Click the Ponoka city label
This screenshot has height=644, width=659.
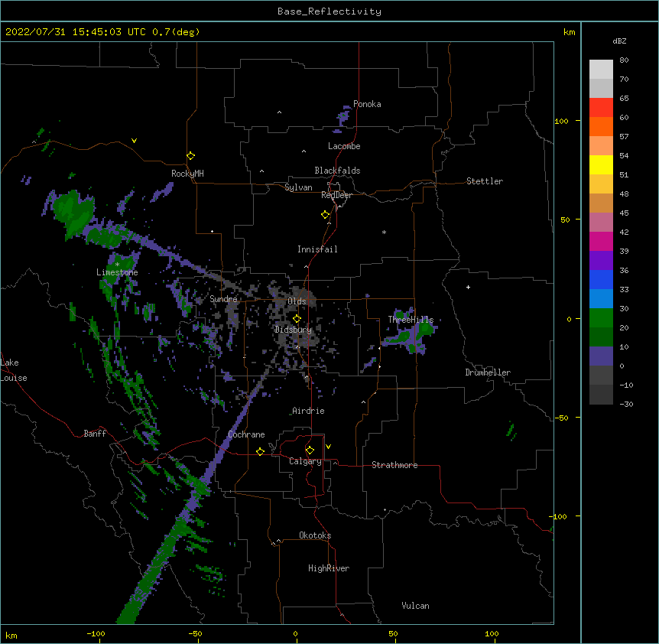[x=367, y=104]
